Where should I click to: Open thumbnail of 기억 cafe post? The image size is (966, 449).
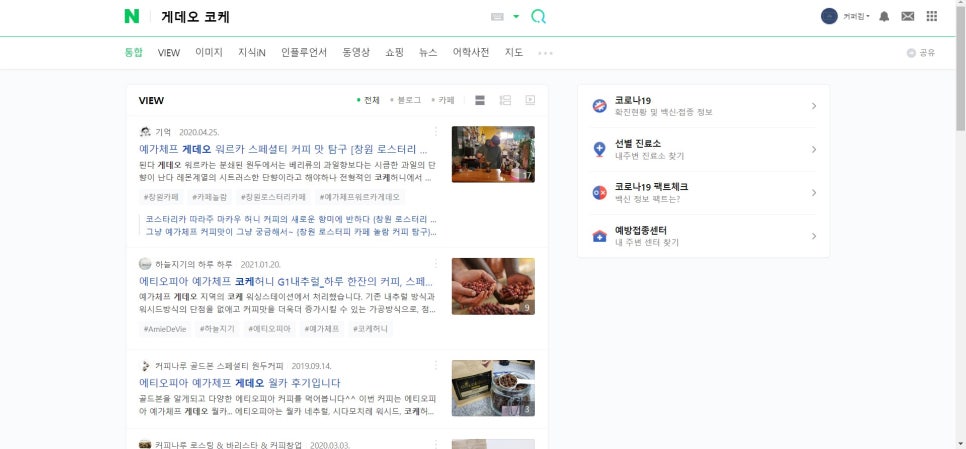pos(493,154)
